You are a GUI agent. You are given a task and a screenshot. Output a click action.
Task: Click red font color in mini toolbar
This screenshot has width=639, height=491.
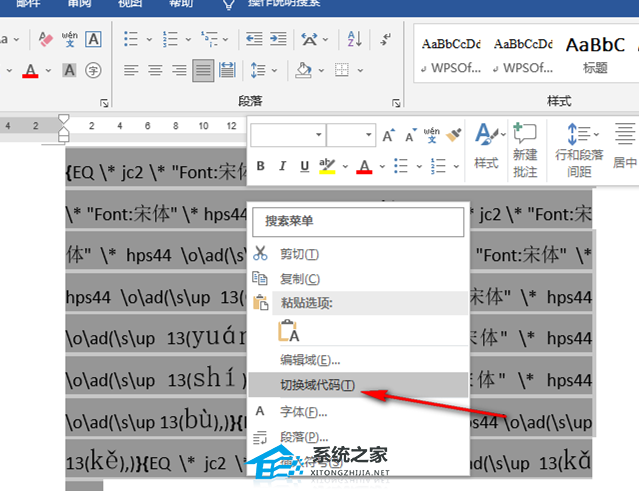[x=364, y=166]
